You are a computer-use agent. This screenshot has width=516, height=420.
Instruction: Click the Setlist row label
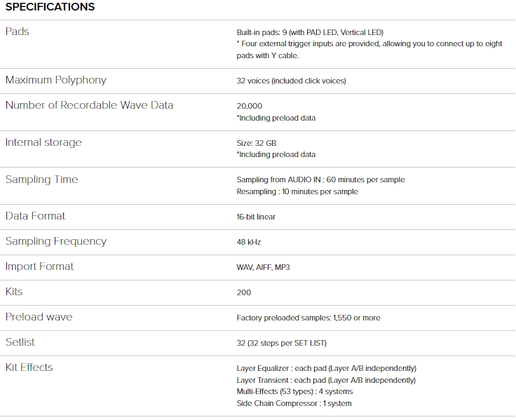coord(20,342)
